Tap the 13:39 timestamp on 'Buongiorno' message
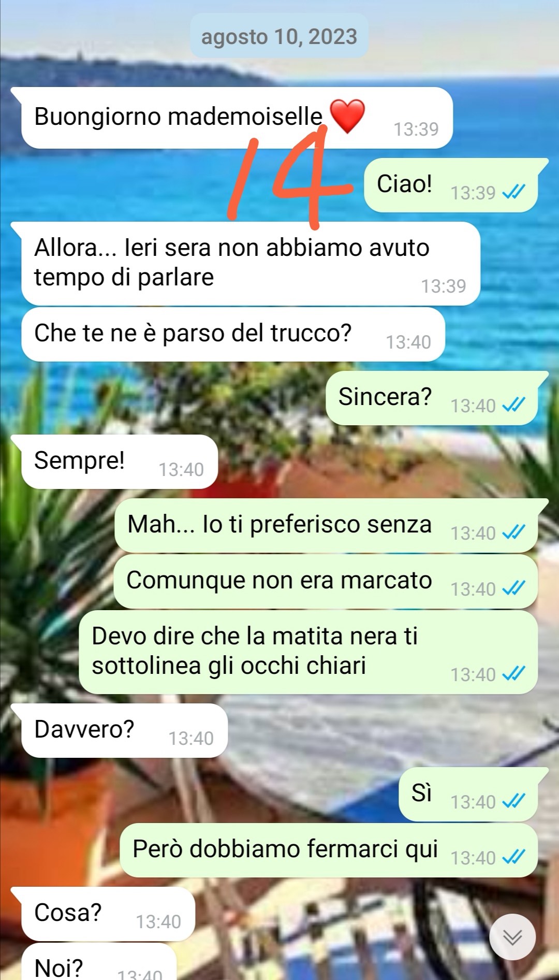 (416, 129)
